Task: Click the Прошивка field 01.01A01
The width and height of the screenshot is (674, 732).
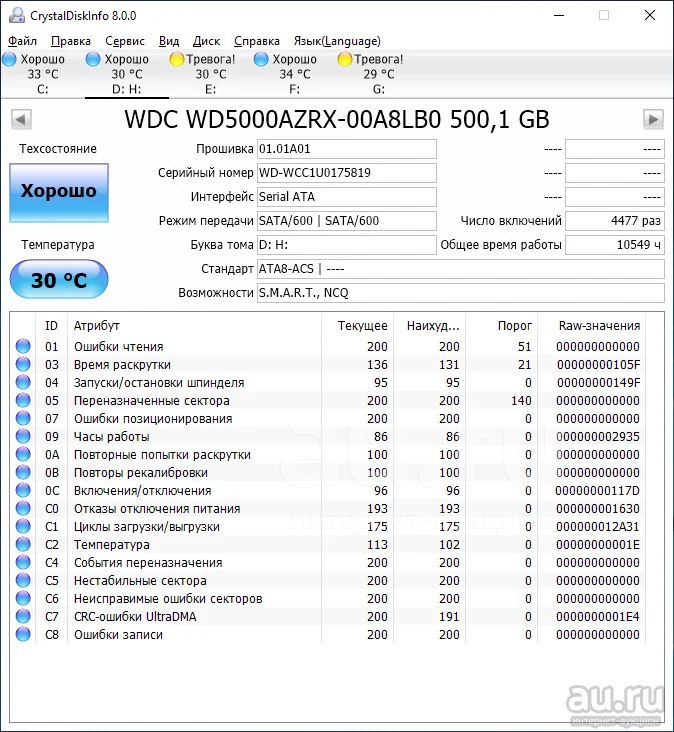Action: (346, 149)
